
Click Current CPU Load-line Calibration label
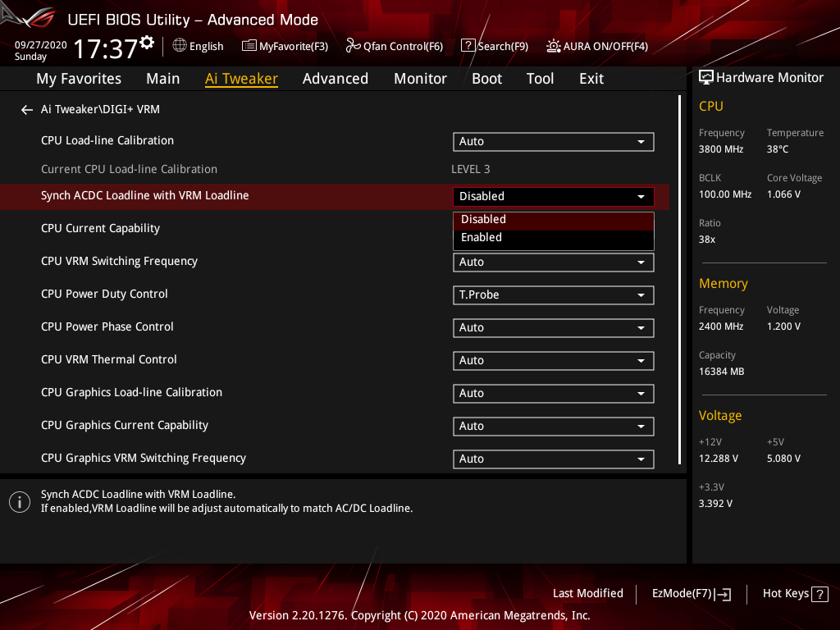pyautogui.click(x=129, y=169)
